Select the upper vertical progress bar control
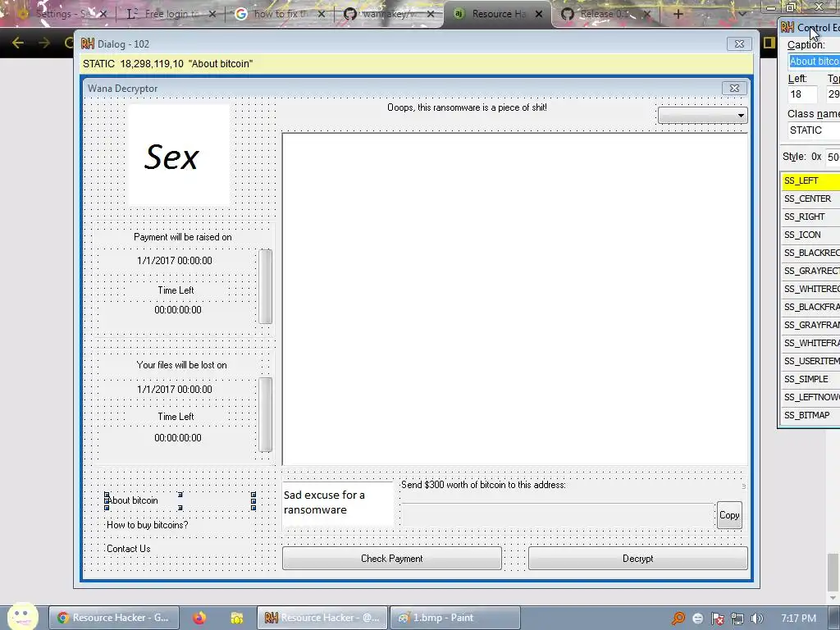 [x=265, y=286]
